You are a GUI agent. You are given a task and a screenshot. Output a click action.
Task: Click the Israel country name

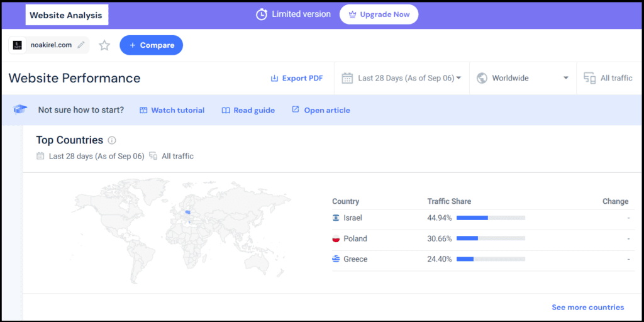[x=353, y=218]
